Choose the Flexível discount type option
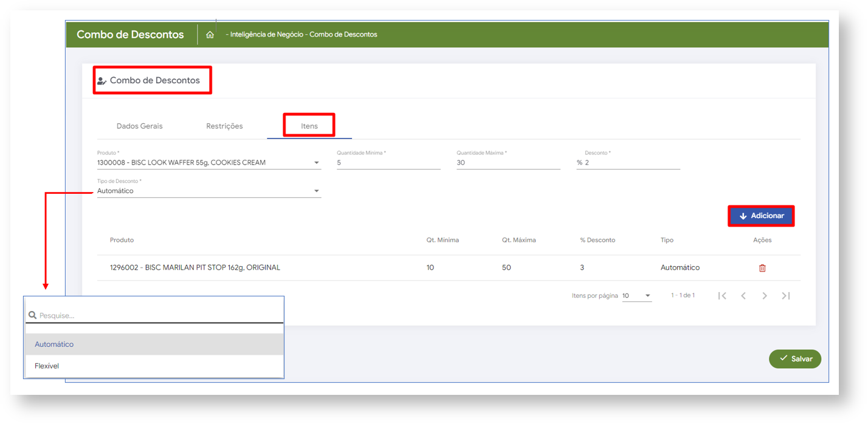This screenshot has width=868, height=424. click(x=47, y=366)
